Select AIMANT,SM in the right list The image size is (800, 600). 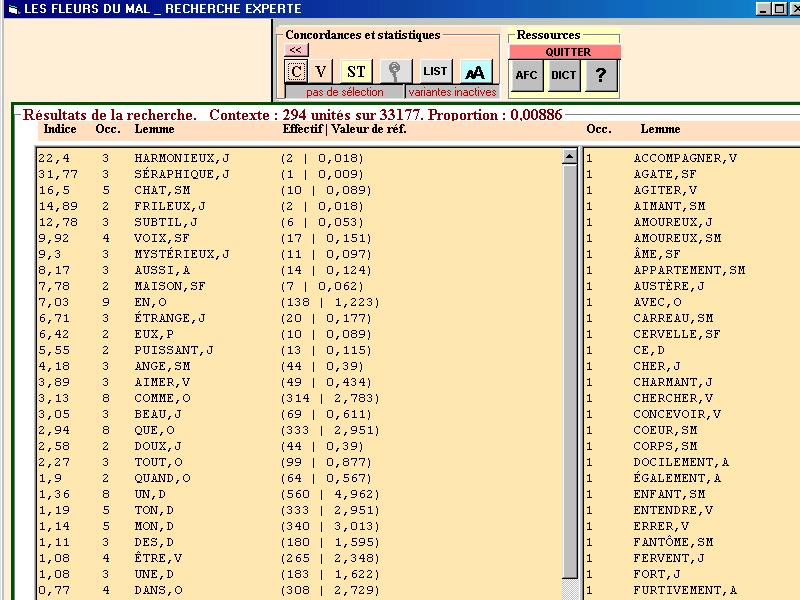[692, 206]
